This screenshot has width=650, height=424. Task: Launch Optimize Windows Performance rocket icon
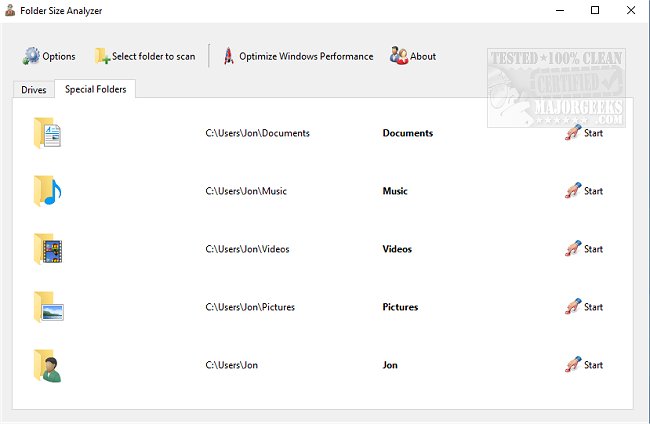click(229, 56)
